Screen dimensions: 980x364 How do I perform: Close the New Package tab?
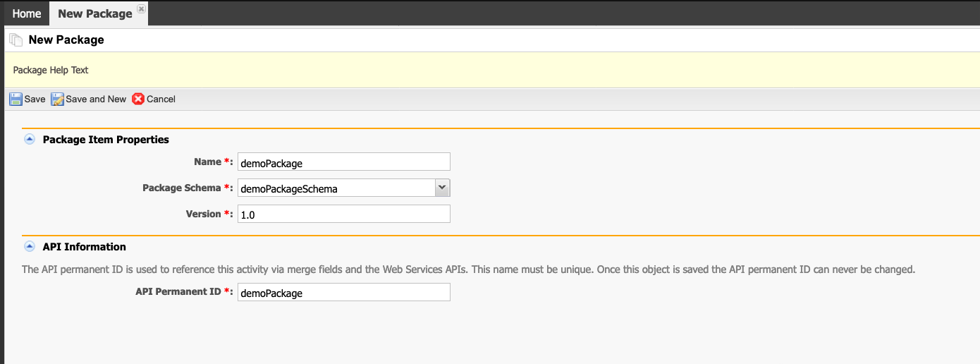click(141, 9)
